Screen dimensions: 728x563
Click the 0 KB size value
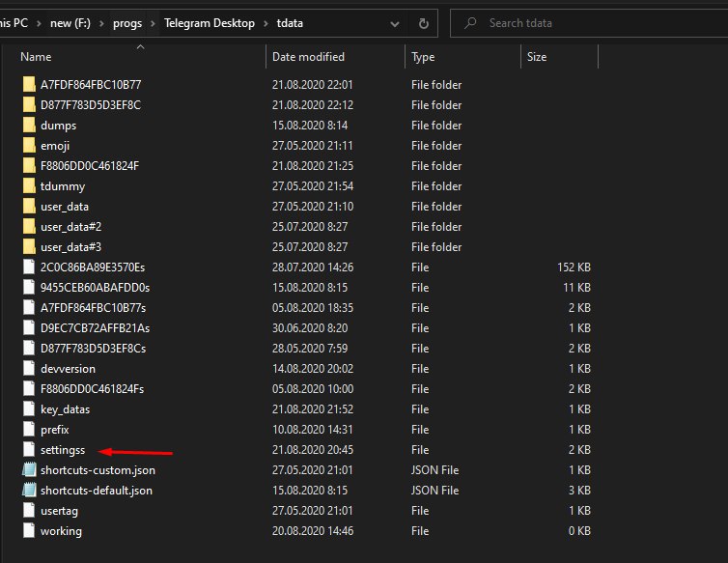tap(579, 531)
